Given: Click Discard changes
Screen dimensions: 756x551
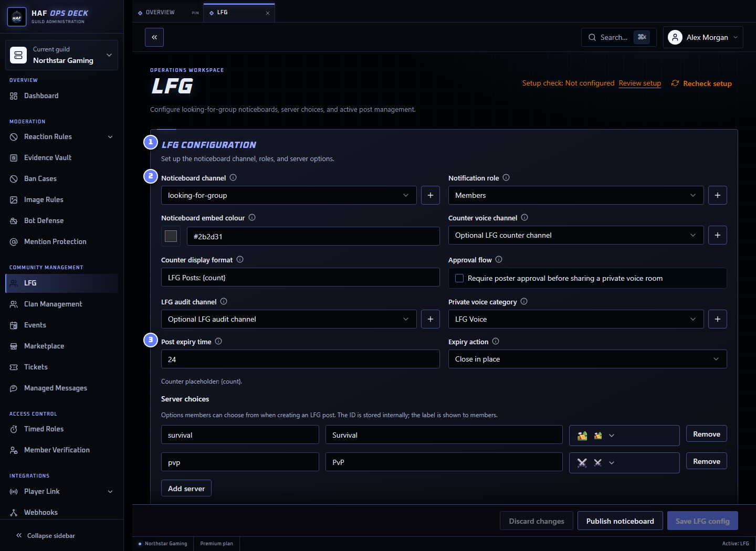Looking at the screenshot, I should click(x=537, y=521).
